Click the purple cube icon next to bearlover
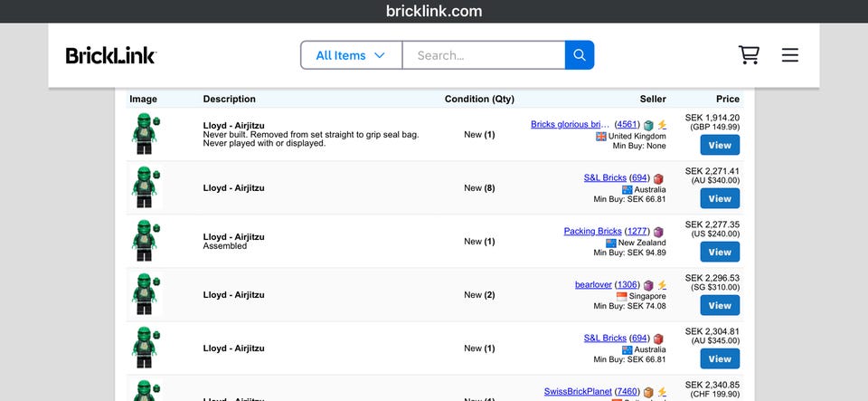The width and height of the screenshot is (868, 401). point(648,286)
